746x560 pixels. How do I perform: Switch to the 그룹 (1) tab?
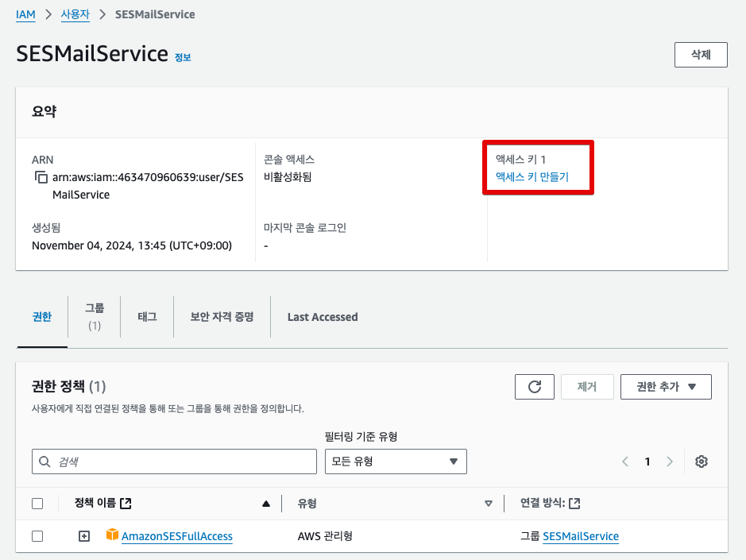(95, 317)
